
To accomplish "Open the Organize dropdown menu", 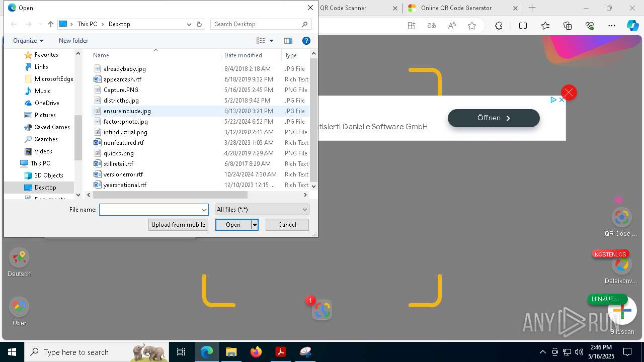I will [x=28, y=41].
